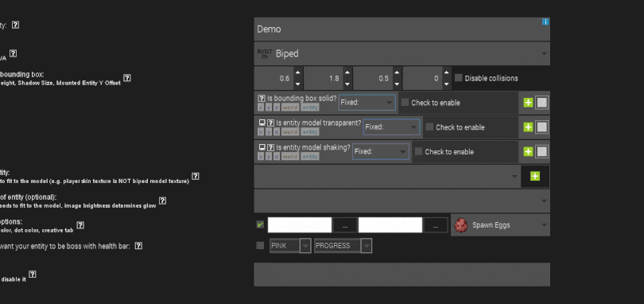This screenshot has width=644, height=304.
Task: Uncheck the green-ticked spawn egg checkbox
Action: 260,224
